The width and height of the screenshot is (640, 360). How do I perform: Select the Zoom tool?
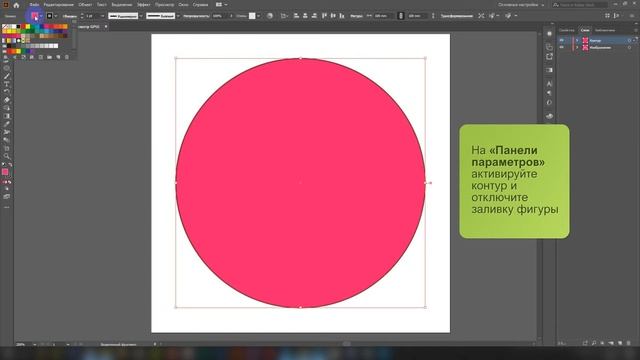coord(7,156)
